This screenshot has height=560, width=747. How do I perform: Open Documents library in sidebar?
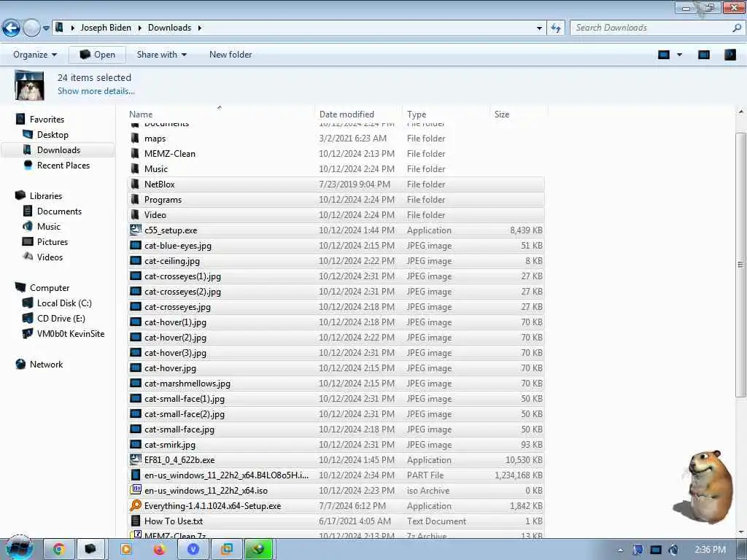click(59, 211)
